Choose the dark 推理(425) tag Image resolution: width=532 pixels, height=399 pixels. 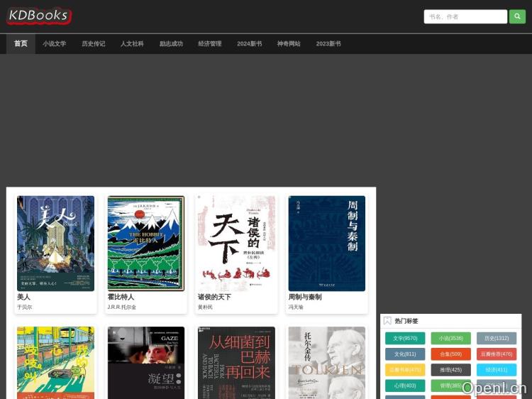click(450, 370)
